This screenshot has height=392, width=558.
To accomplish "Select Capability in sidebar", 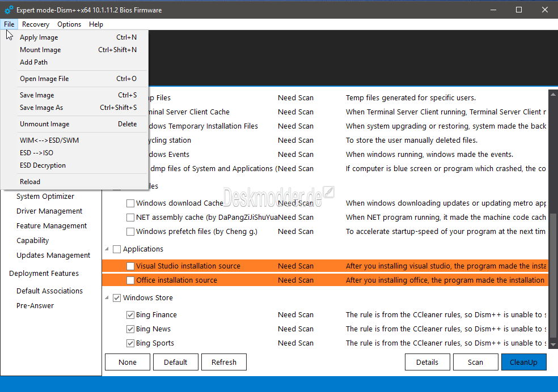I will 32,241.
